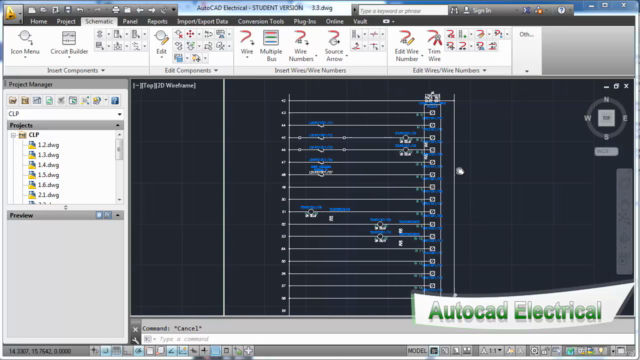Screen dimensions: 640x360
Task: Click the delete component icon in Edit Components
Action: (x=178, y=34)
